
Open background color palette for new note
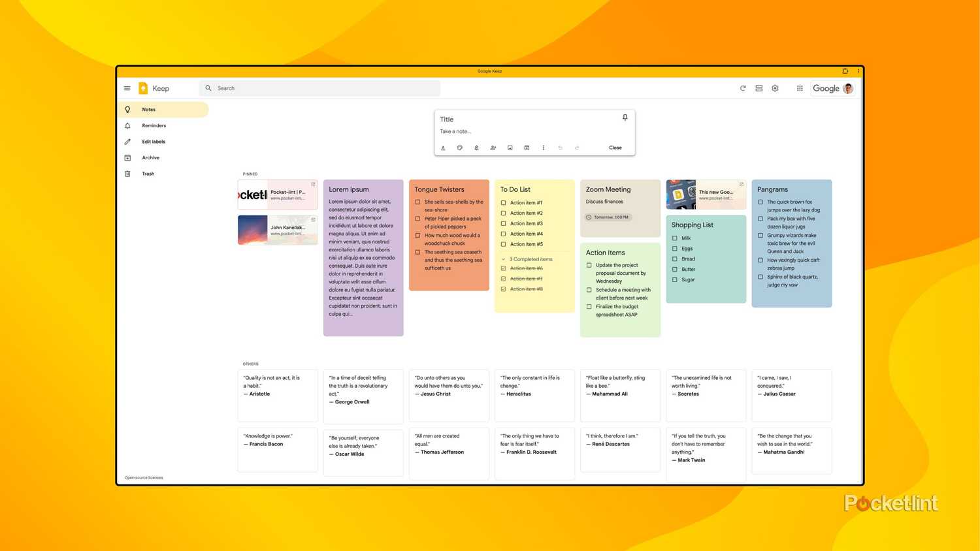click(460, 148)
